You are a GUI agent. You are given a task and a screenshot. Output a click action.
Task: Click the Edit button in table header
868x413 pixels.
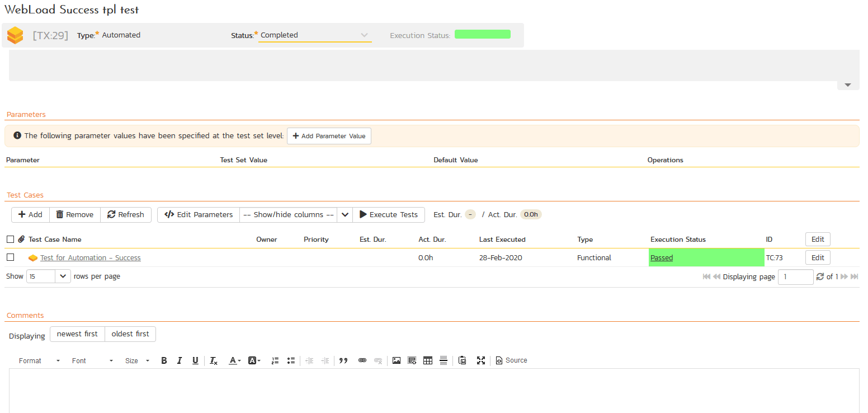[x=818, y=240]
